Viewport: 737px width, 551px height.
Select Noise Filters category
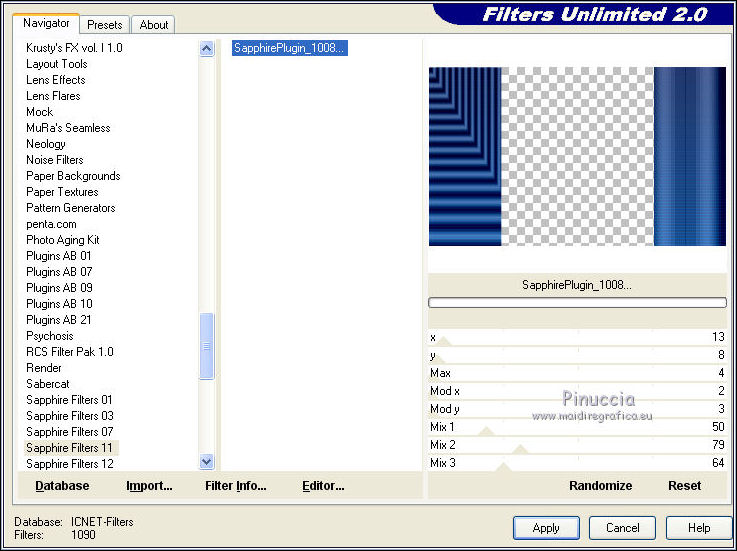click(55, 160)
